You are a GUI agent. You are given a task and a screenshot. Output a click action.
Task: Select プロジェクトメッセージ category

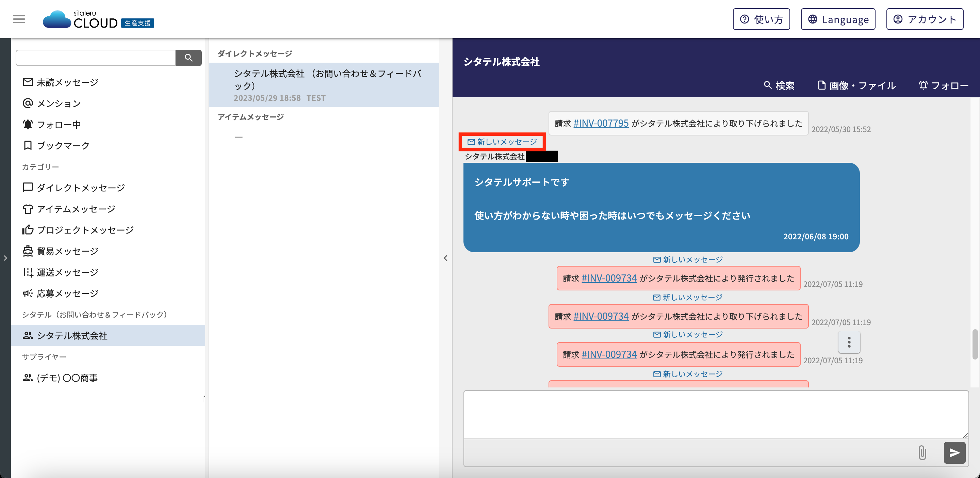(109, 230)
